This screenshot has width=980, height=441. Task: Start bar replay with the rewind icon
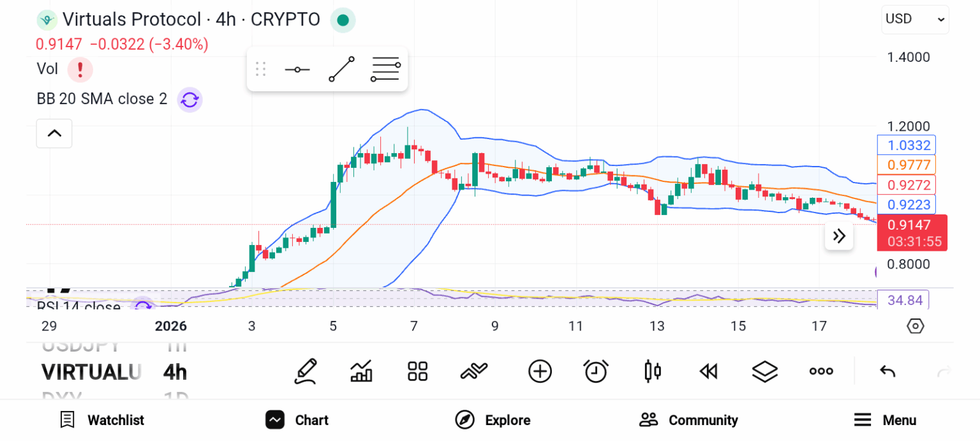(x=708, y=371)
